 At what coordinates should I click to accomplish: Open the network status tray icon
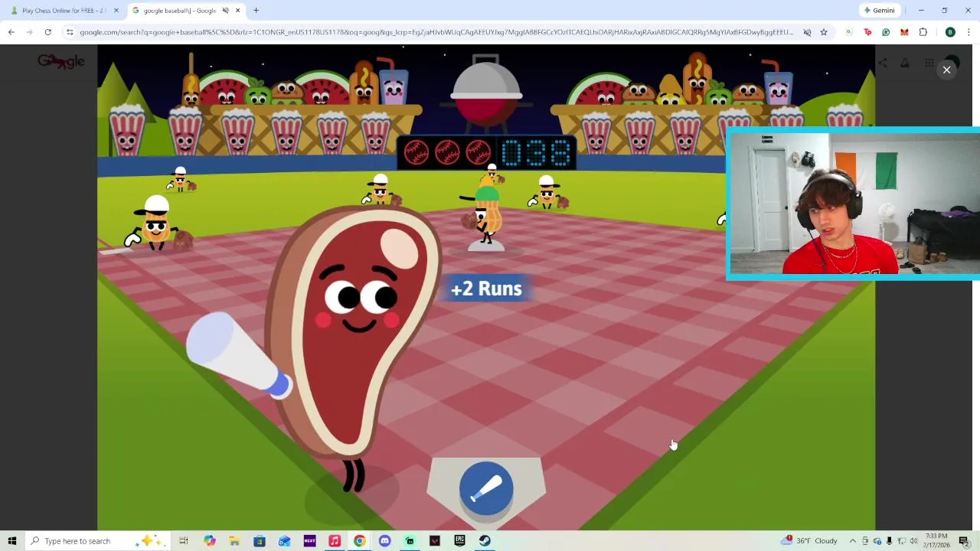tap(901, 541)
